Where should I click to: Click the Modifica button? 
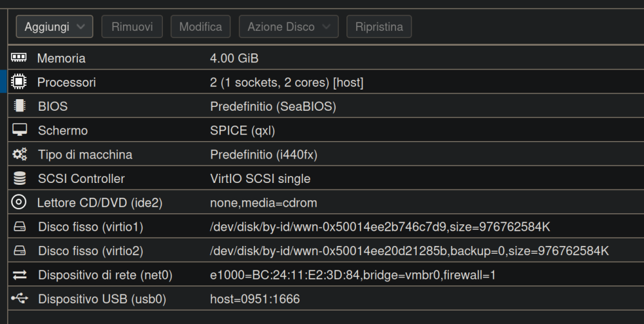coord(200,26)
